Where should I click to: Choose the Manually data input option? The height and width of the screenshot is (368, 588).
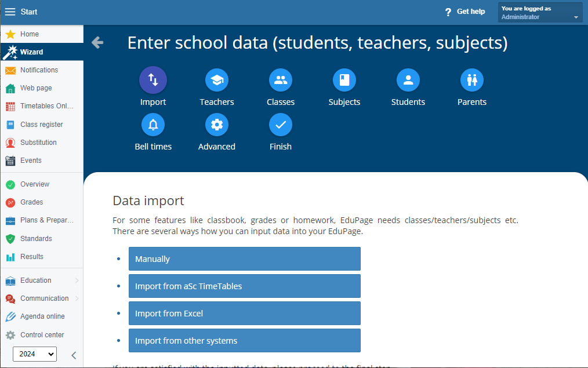click(x=245, y=259)
